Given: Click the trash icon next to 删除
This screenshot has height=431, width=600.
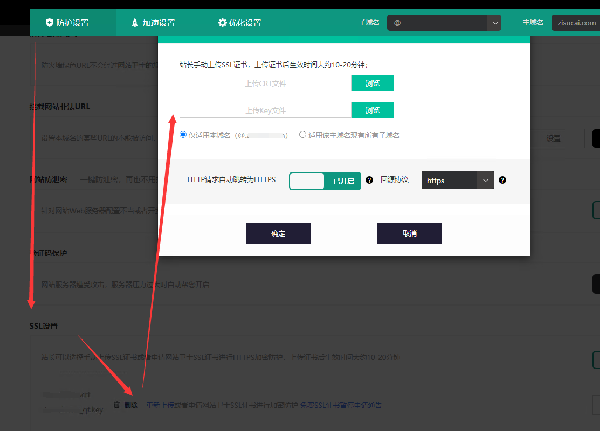Looking at the screenshot, I should pyautogui.click(x=117, y=405).
